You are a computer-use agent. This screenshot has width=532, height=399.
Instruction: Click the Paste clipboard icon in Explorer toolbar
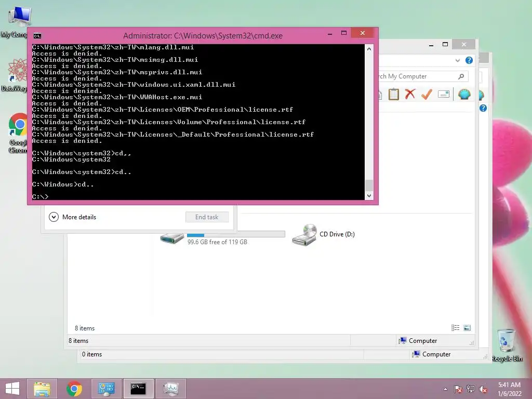pyautogui.click(x=394, y=95)
